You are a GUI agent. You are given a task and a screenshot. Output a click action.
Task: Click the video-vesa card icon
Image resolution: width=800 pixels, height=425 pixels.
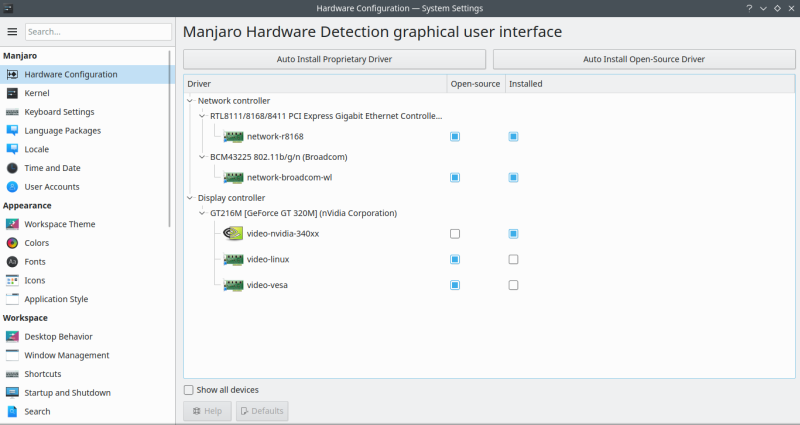point(233,285)
